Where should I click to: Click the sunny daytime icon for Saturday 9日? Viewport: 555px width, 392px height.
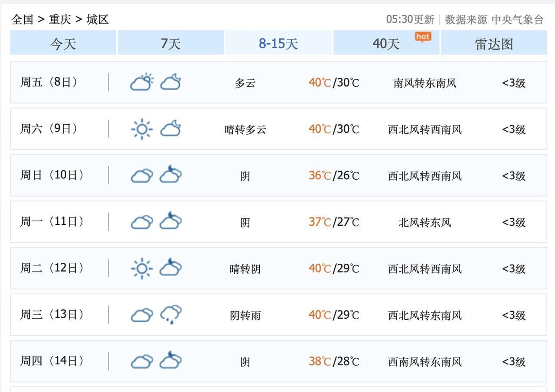pyautogui.click(x=141, y=129)
